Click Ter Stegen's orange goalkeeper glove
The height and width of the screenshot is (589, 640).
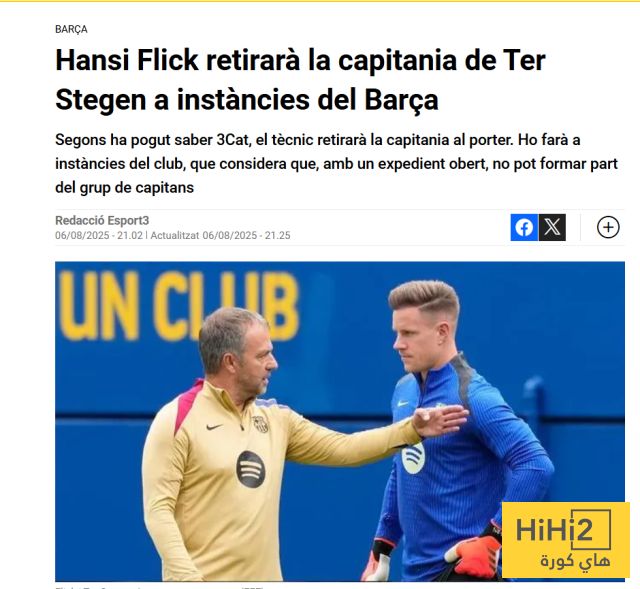(x=473, y=555)
